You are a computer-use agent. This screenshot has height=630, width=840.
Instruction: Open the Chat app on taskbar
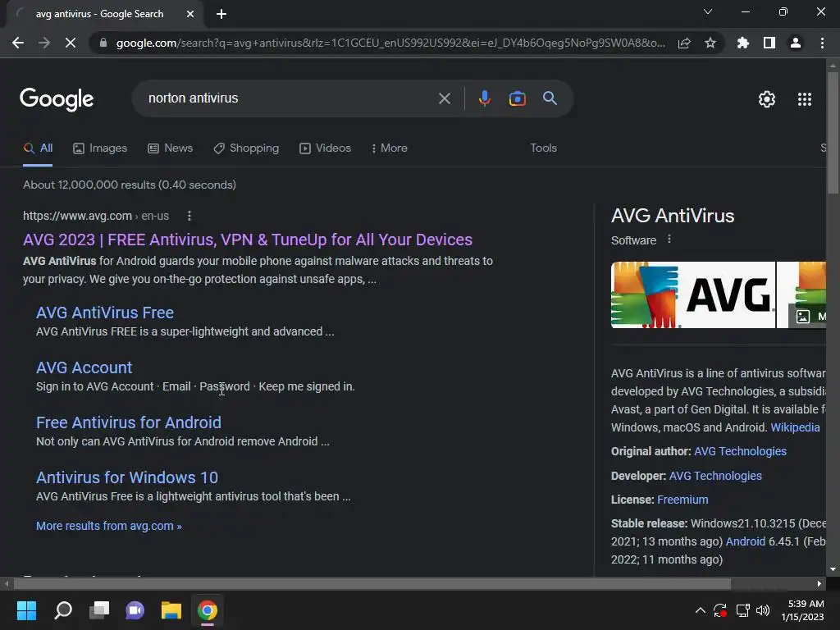[135, 610]
